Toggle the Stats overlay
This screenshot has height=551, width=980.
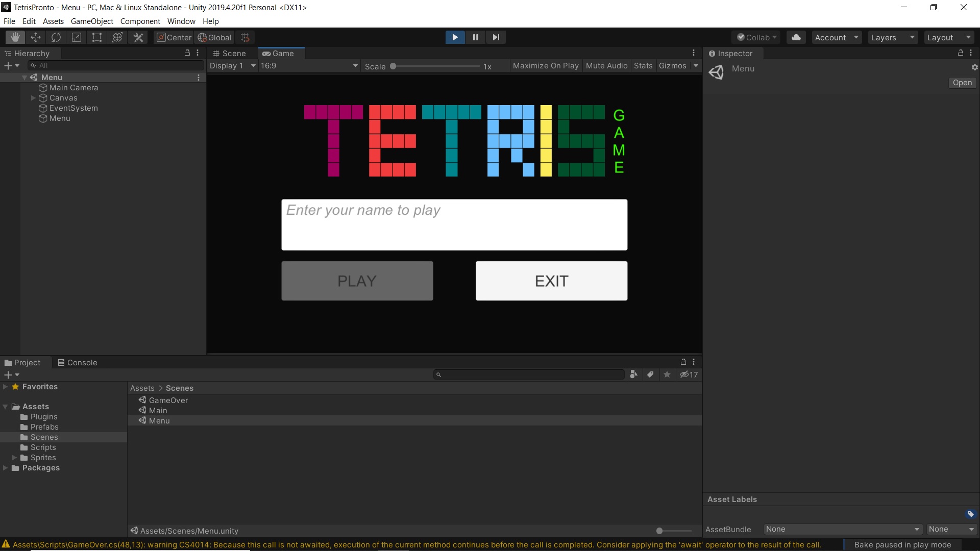pyautogui.click(x=643, y=66)
